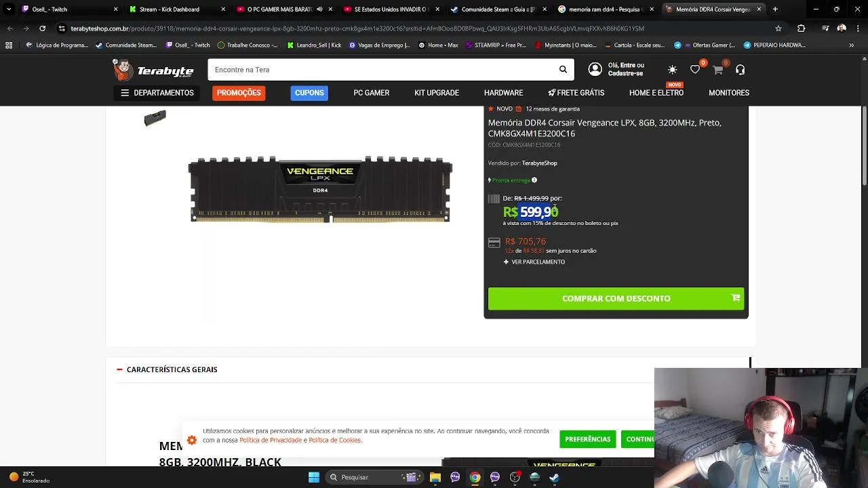868x488 pixels.
Task: Open the browser extensions puzzle icon
Action: point(801,28)
